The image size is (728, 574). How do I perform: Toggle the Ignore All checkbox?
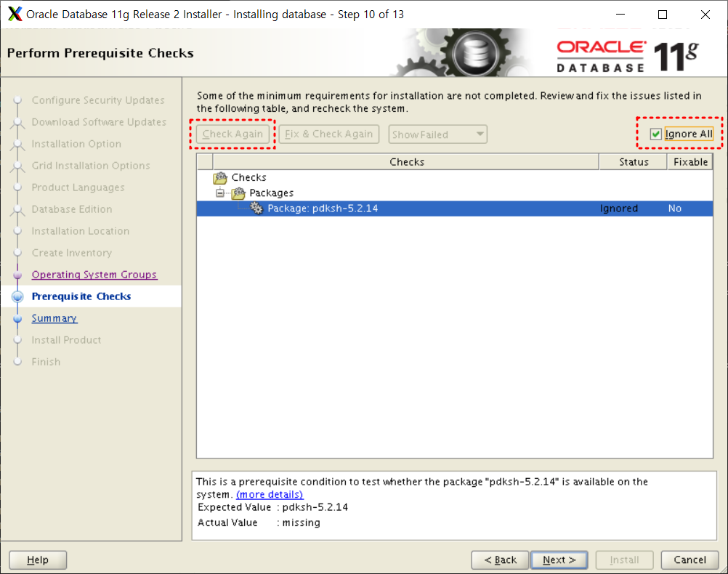pyautogui.click(x=655, y=134)
